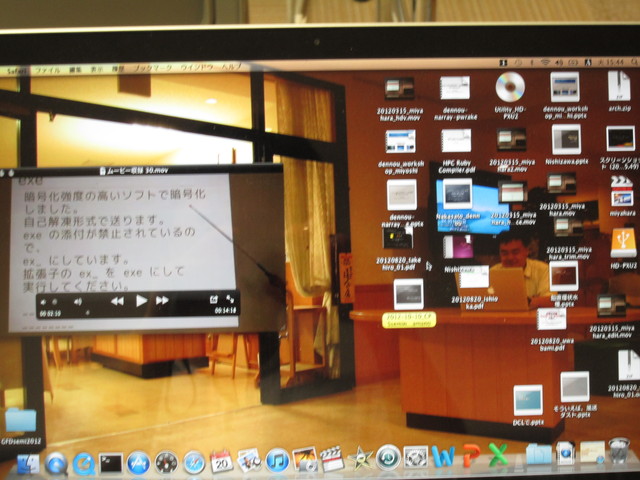
Task: Launch iTunes from the Dock
Action: 277,460
